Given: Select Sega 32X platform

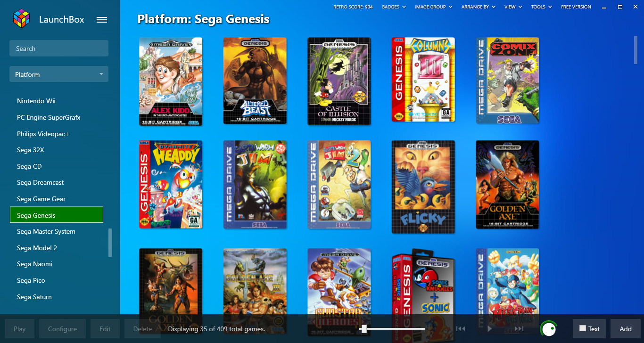Looking at the screenshot, I should (30, 150).
